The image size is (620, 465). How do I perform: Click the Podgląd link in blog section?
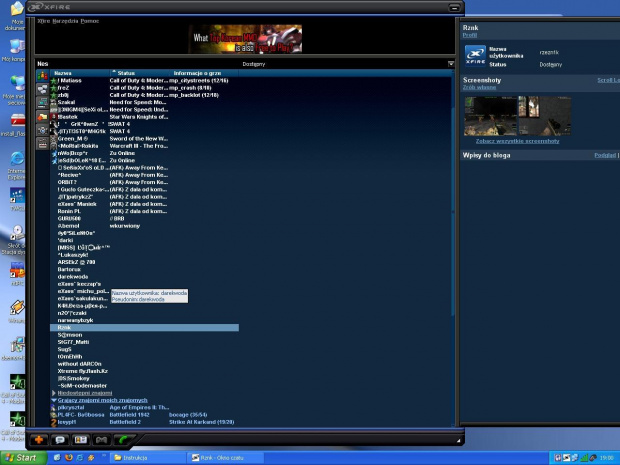605,155
